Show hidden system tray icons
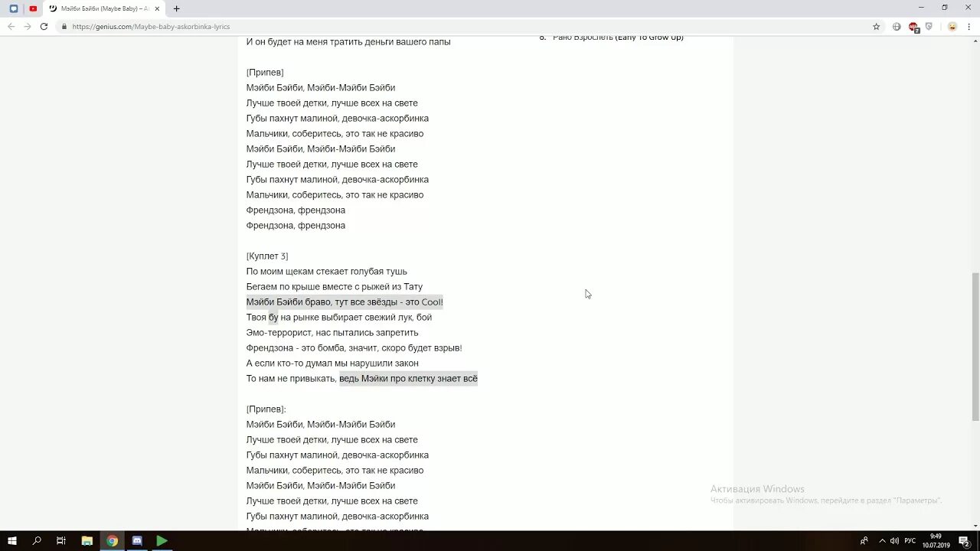This screenshot has height=551, width=980. coord(881,540)
